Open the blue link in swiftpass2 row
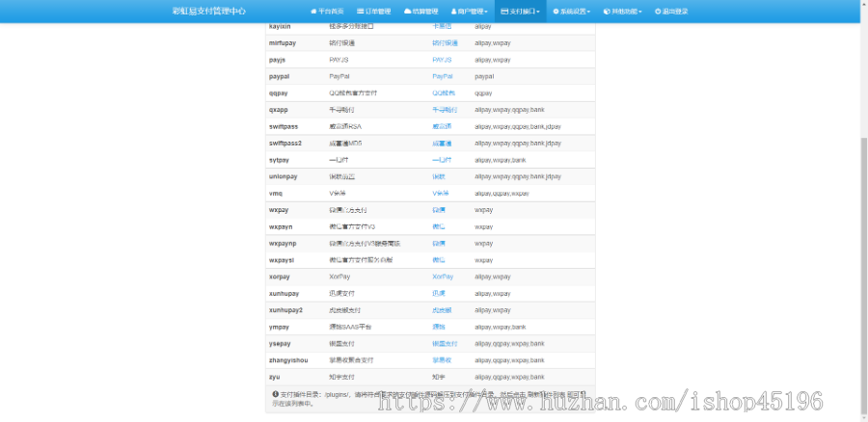This screenshot has height=422, width=868. click(442, 144)
